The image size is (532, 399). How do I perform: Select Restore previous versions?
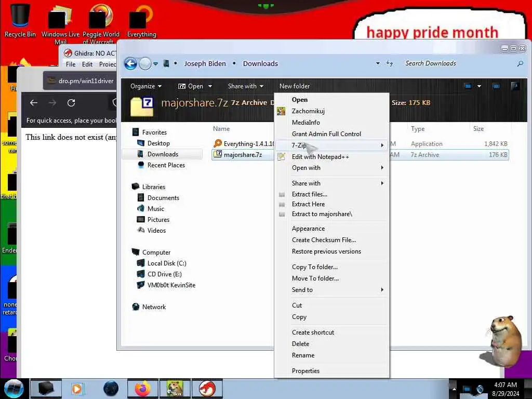click(x=332, y=251)
